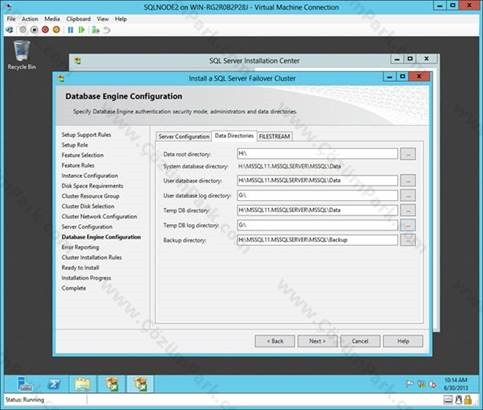
Task: Open the Clipboard menu
Action: [78, 19]
